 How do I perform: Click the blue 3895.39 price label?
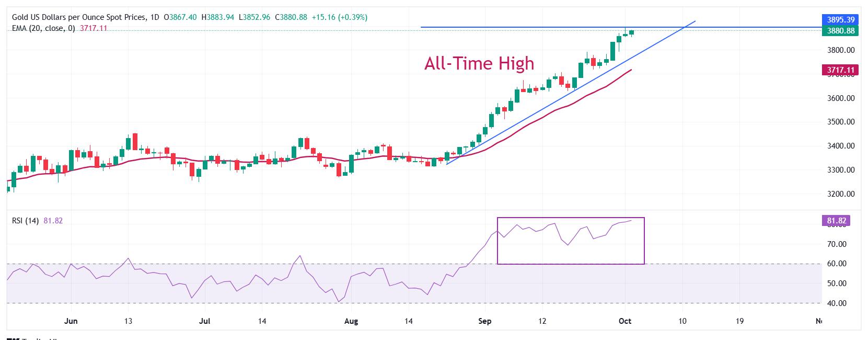tap(841, 19)
